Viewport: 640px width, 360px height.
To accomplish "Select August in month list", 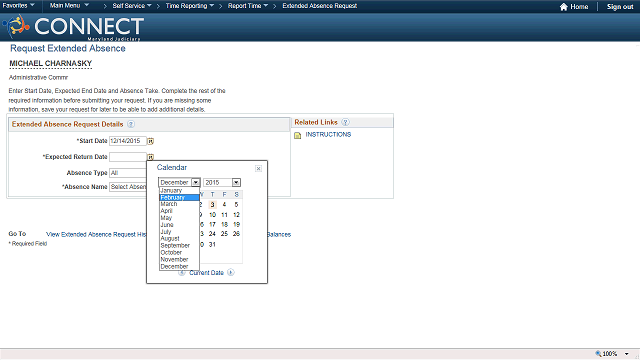I will coord(179,238).
